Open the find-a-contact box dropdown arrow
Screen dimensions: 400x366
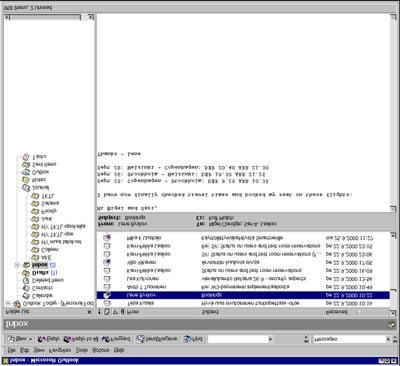pos(270,339)
